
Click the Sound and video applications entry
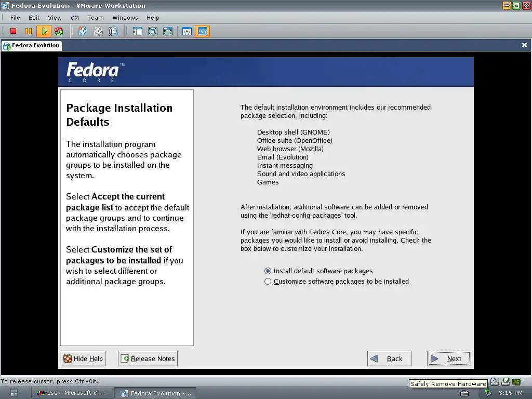click(301, 174)
